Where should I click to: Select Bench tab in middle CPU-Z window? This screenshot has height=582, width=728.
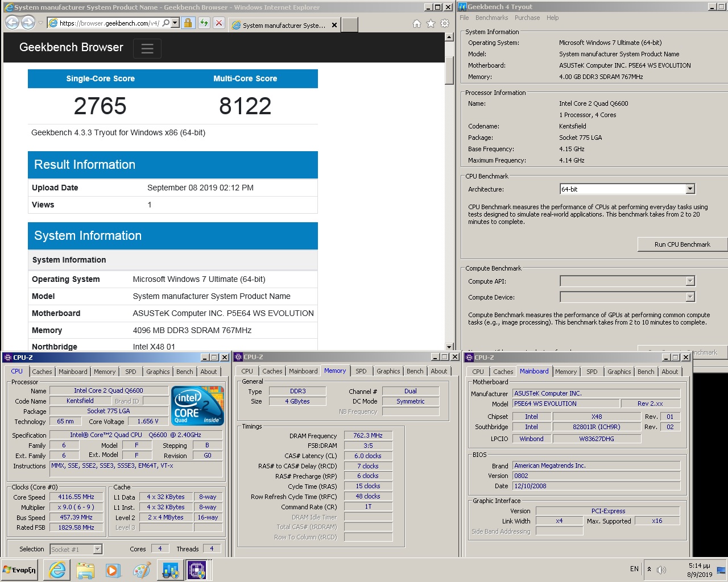click(x=415, y=371)
